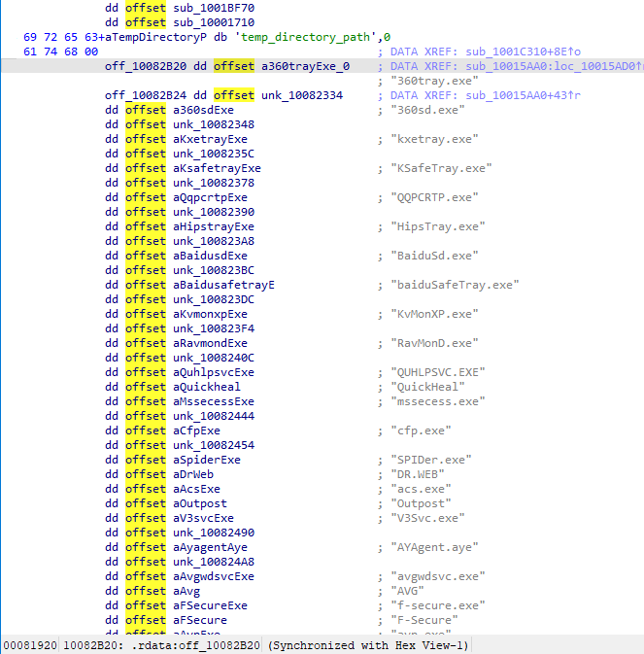The width and height of the screenshot is (644, 654).
Task: Click the unk_10082334 reference
Action: coord(302,95)
